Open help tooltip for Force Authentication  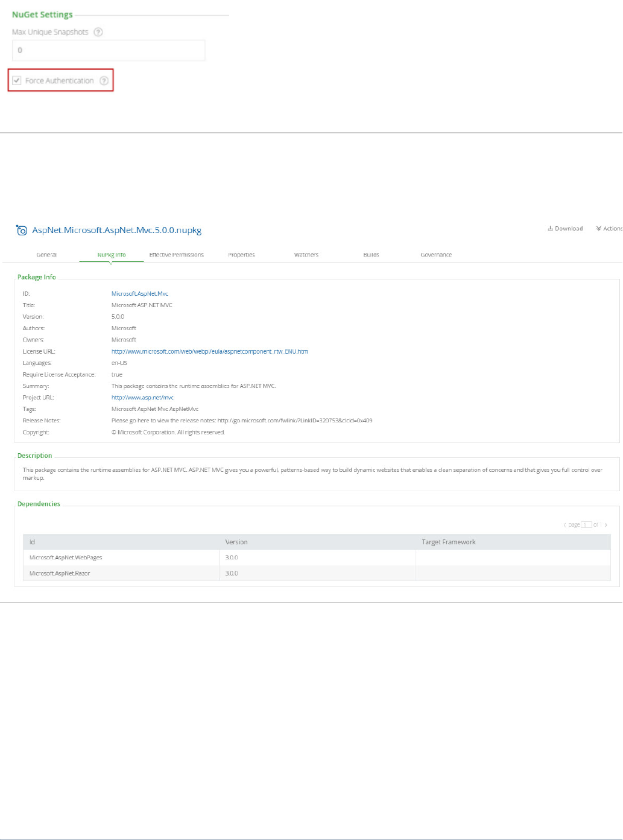coord(104,80)
